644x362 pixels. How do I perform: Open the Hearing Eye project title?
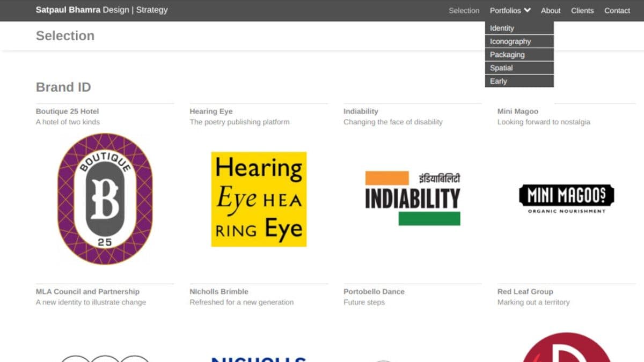pyautogui.click(x=211, y=112)
